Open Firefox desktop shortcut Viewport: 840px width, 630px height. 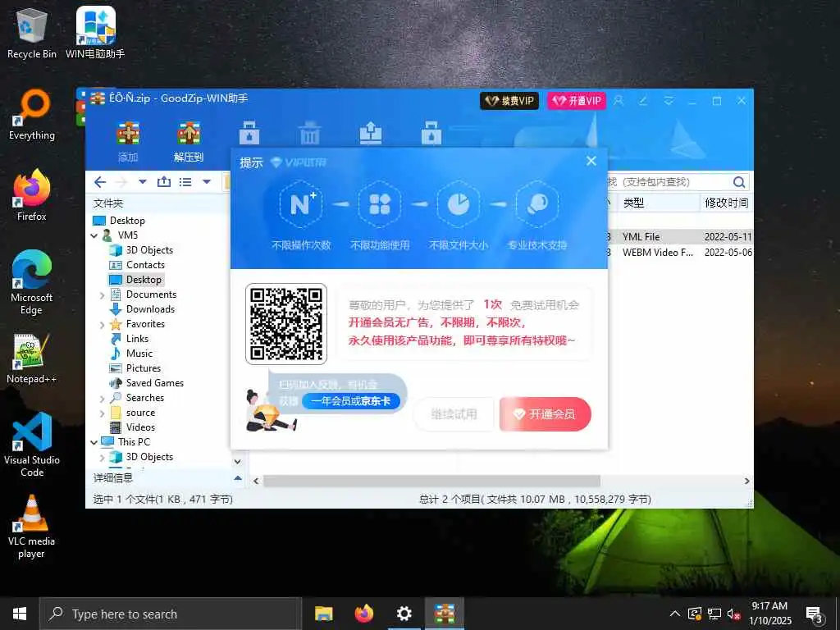pyautogui.click(x=32, y=195)
